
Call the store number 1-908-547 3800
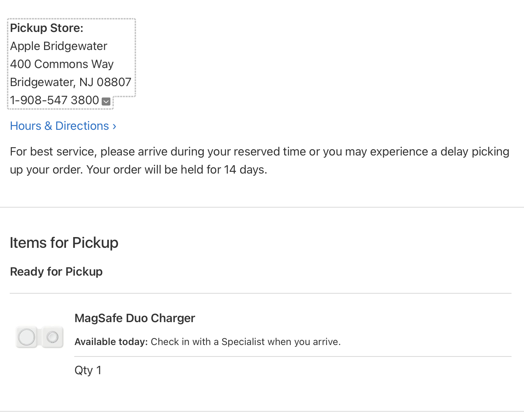(54, 100)
